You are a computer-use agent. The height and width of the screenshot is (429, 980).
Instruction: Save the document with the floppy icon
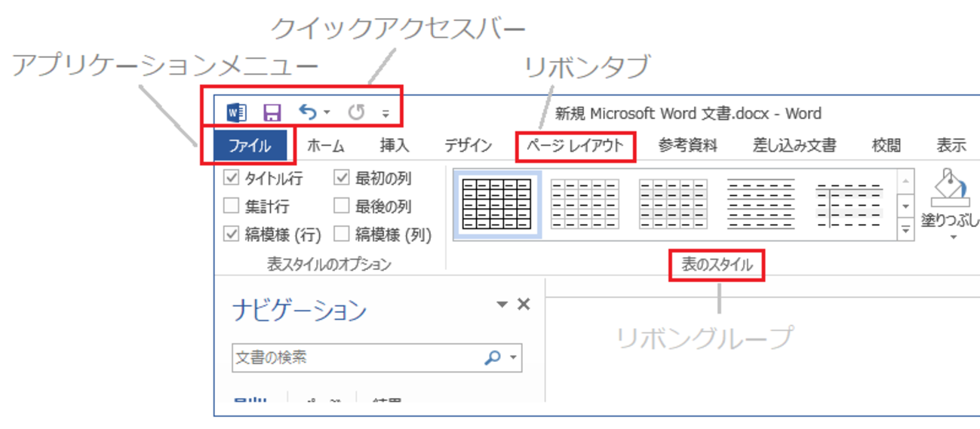click(272, 113)
